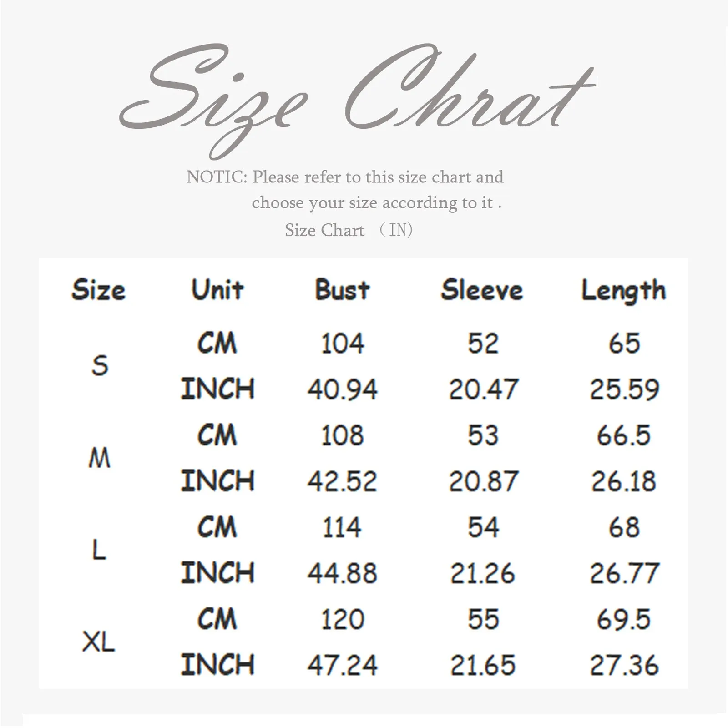
Task: Click the bust inch value 42.52
Action: (x=342, y=481)
